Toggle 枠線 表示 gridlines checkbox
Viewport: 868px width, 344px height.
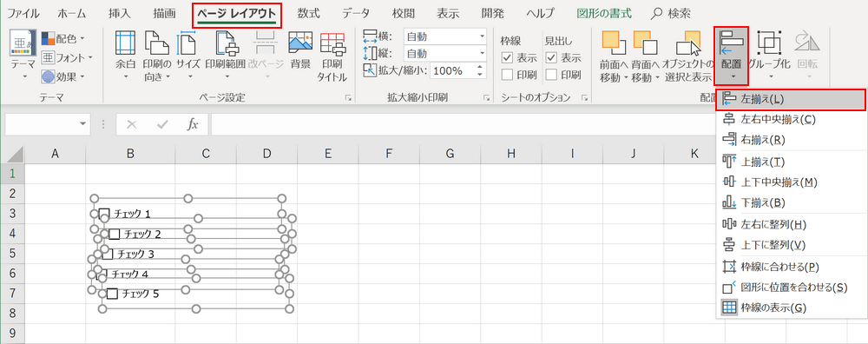coord(507,57)
